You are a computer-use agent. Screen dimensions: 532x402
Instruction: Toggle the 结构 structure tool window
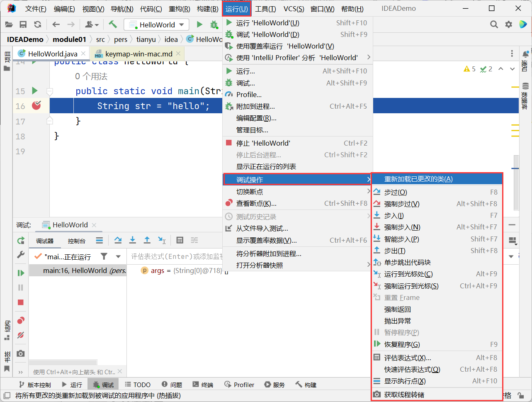click(x=7, y=331)
